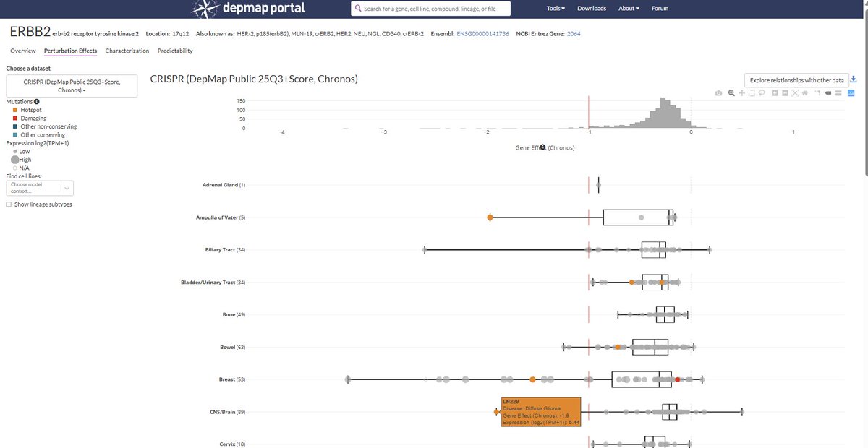Viewport: 868px width, 448px height.
Task: Click the Hotspot orange legend swatch
Action: [x=14, y=110]
